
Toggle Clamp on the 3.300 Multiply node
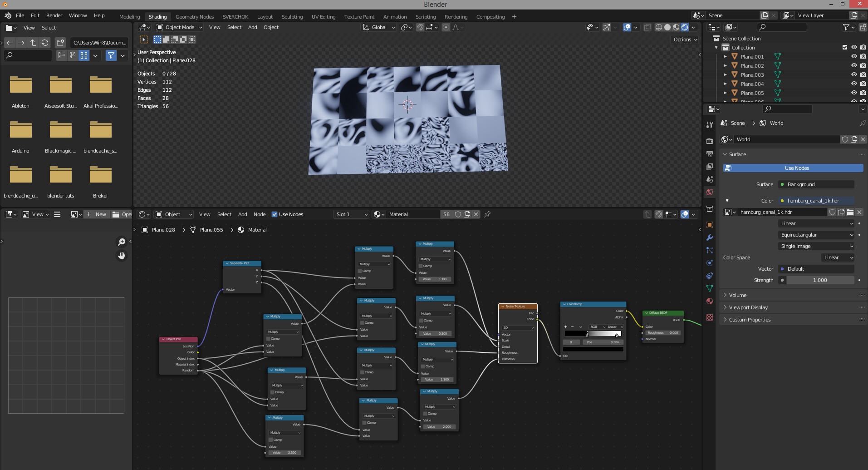point(421,266)
